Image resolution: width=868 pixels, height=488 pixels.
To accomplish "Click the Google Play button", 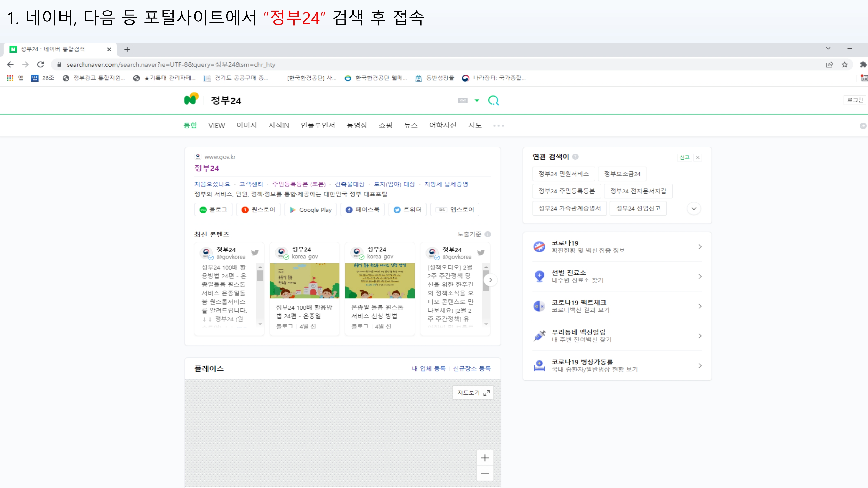I will (x=310, y=210).
